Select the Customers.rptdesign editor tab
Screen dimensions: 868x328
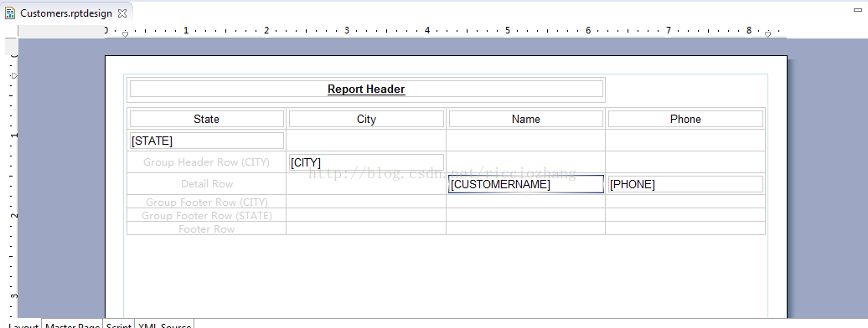click(x=66, y=13)
